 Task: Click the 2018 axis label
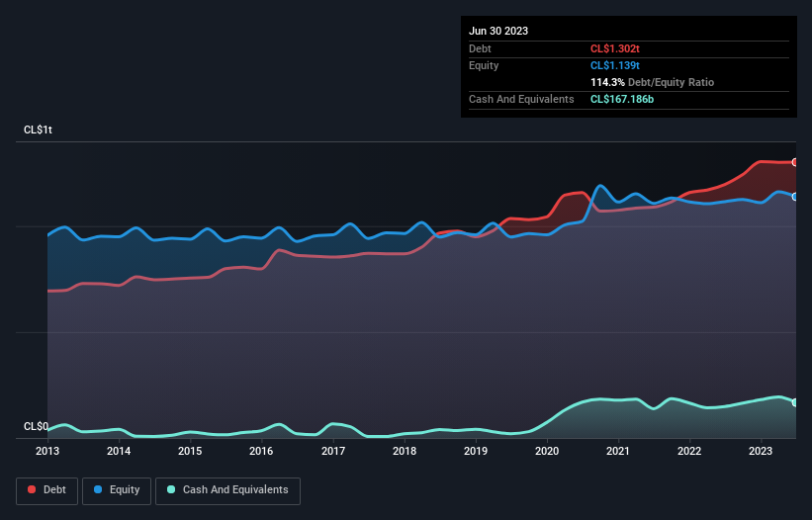[x=405, y=451]
